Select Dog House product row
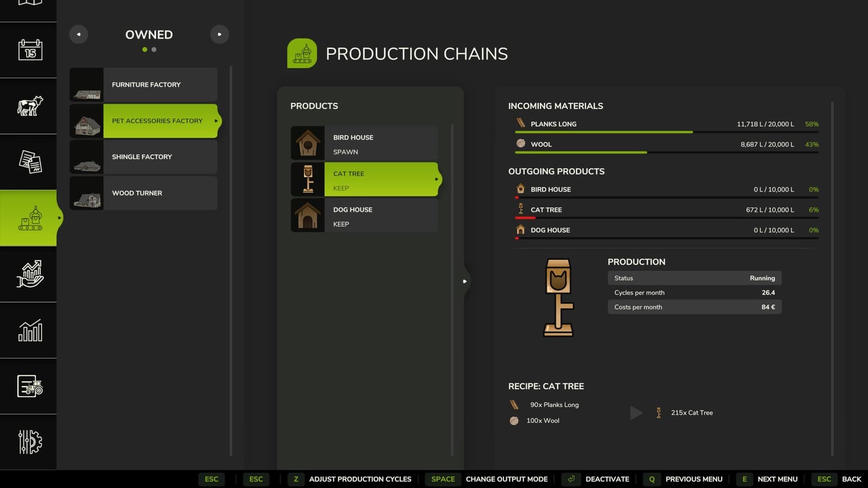This screenshot has width=868, height=488. [x=365, y=215]
